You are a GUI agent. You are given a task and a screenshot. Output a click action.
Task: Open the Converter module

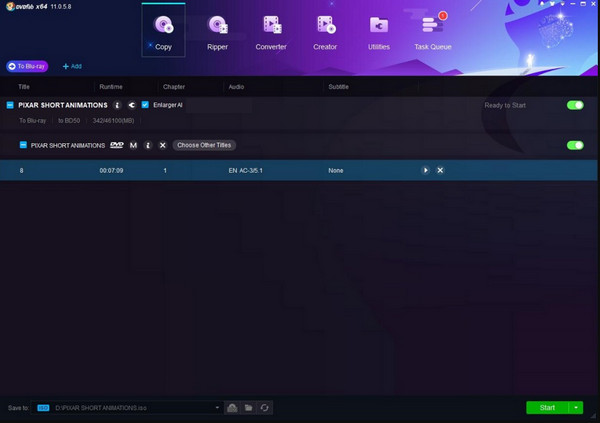271,33
